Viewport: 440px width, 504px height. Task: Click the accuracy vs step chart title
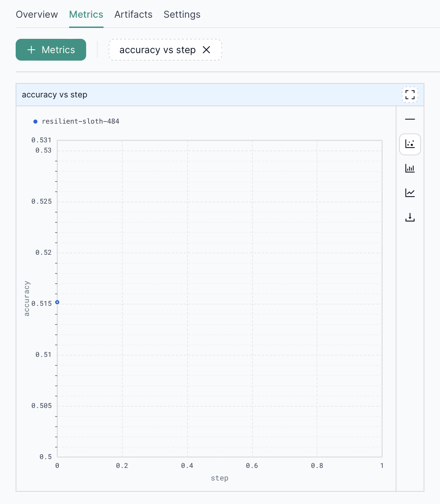click(x=54, y=95)
